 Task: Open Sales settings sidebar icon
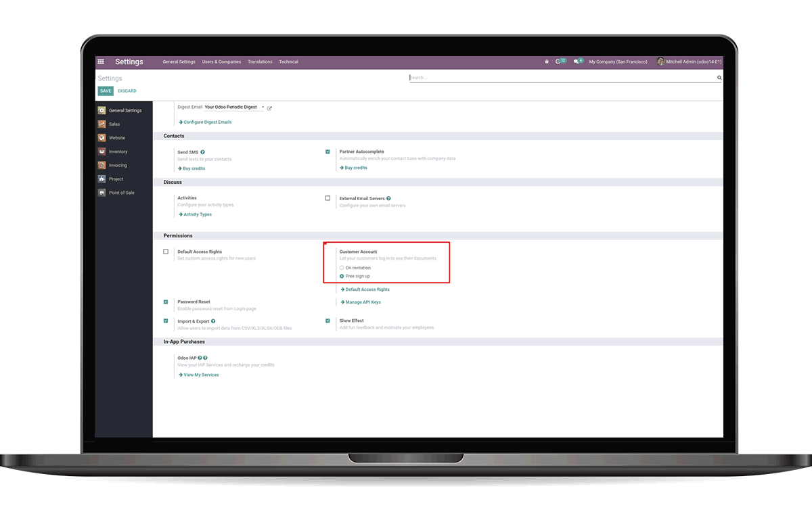tap(101, 124)
